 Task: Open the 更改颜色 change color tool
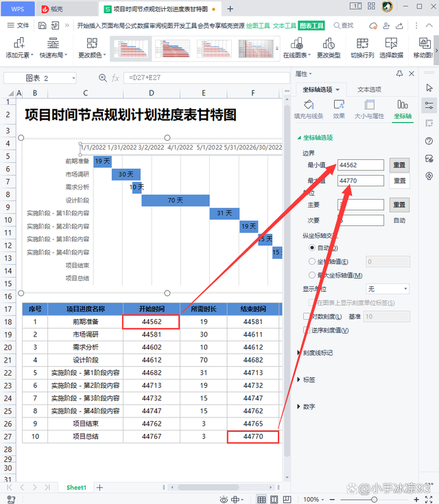coord(92,48)
